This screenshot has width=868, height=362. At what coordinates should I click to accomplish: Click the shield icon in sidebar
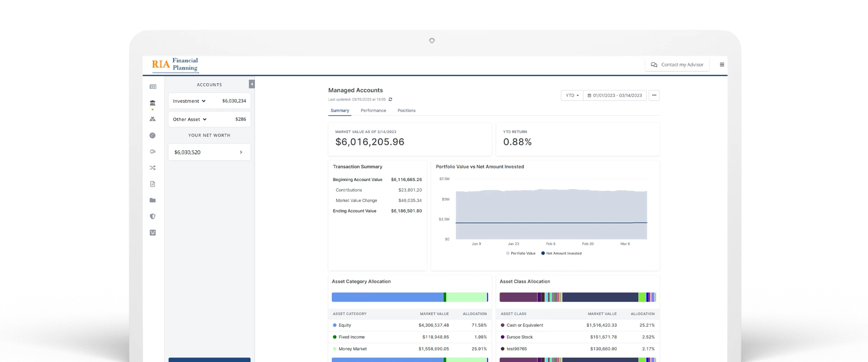point(152,217)
